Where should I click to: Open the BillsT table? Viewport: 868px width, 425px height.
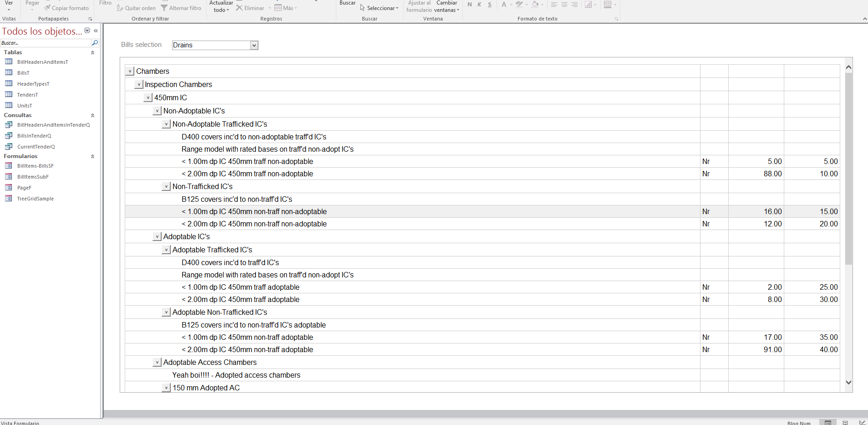[23, 73]
